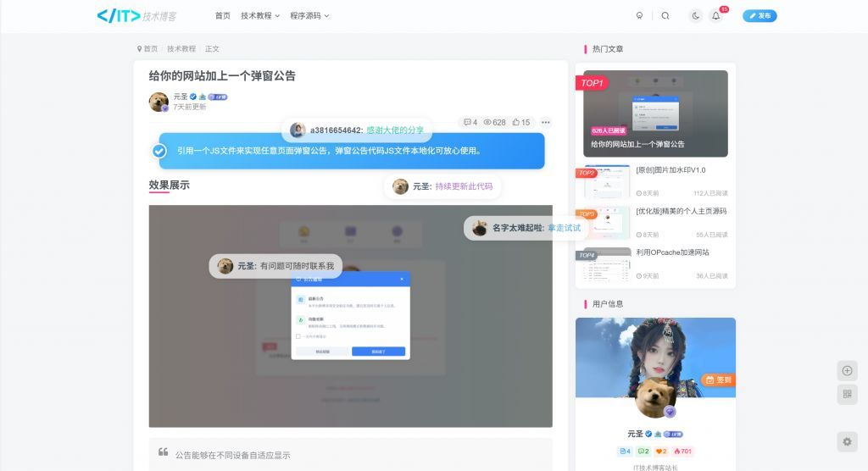Click the comments count badge 2
This screenshot has height=471, width=868.
pyautogui.click(x=643, y=451)
